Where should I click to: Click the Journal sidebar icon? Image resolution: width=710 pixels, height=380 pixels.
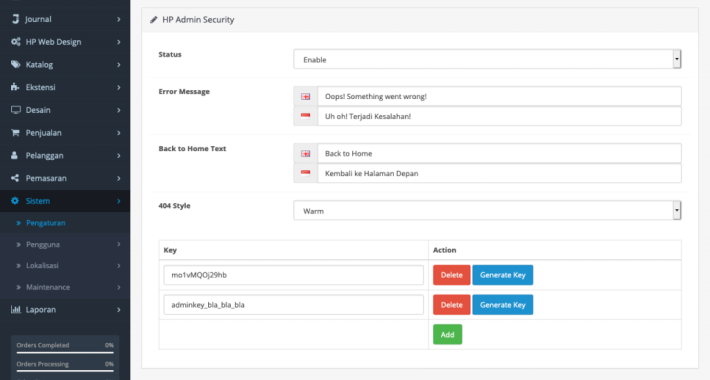click(15, 19)
